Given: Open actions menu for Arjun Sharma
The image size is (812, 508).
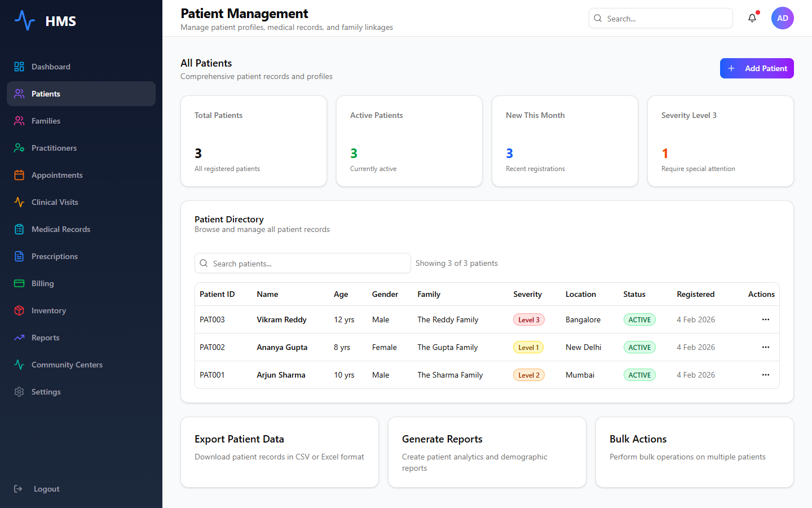Looking at the screenshot, I should pos(766,375).
